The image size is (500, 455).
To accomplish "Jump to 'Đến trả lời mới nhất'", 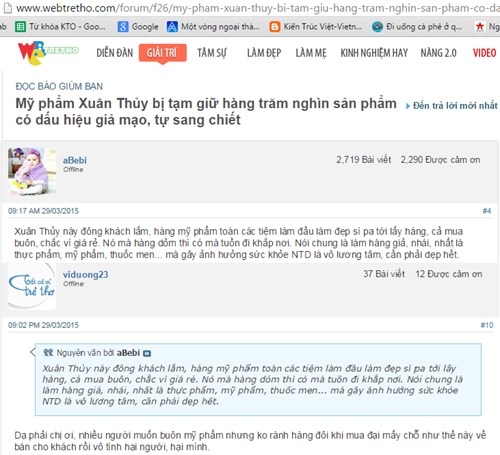I will point(452,106).
